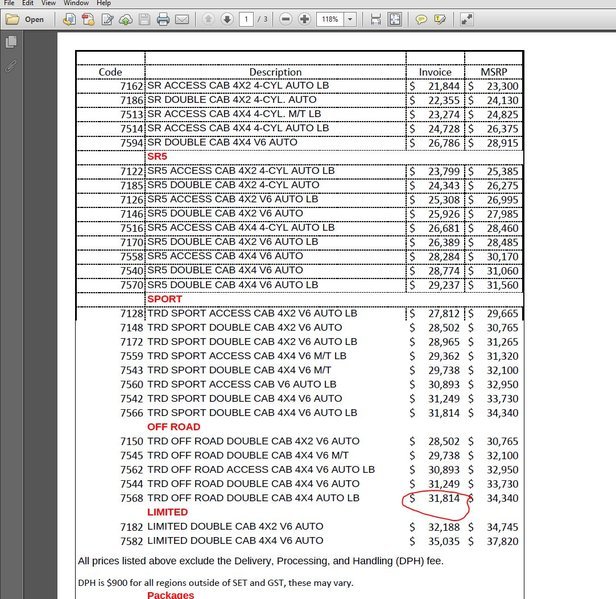Viewport: 616px width, 599px height.
Task: Go to previous page arrow
Action: point(208,19)
